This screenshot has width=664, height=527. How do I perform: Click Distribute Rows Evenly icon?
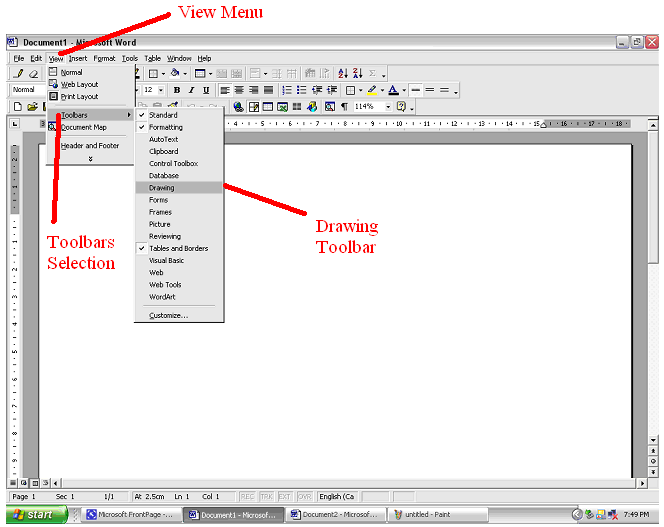277,74
